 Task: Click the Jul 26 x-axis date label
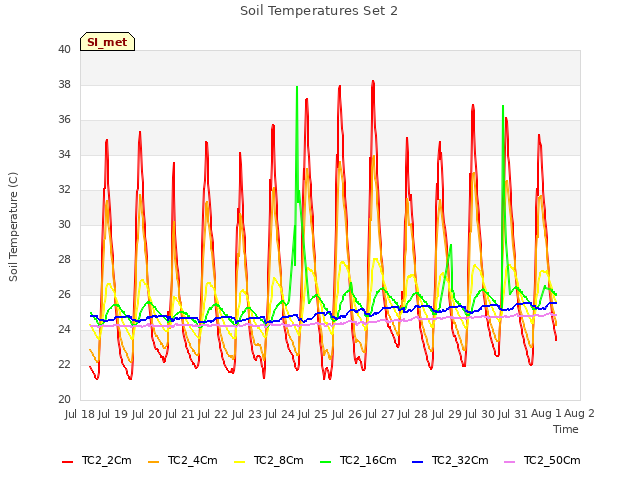click(x=347, y=414)
